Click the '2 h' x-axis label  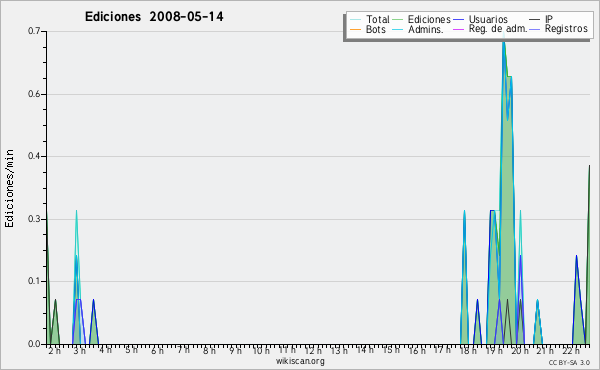point(54,351)
